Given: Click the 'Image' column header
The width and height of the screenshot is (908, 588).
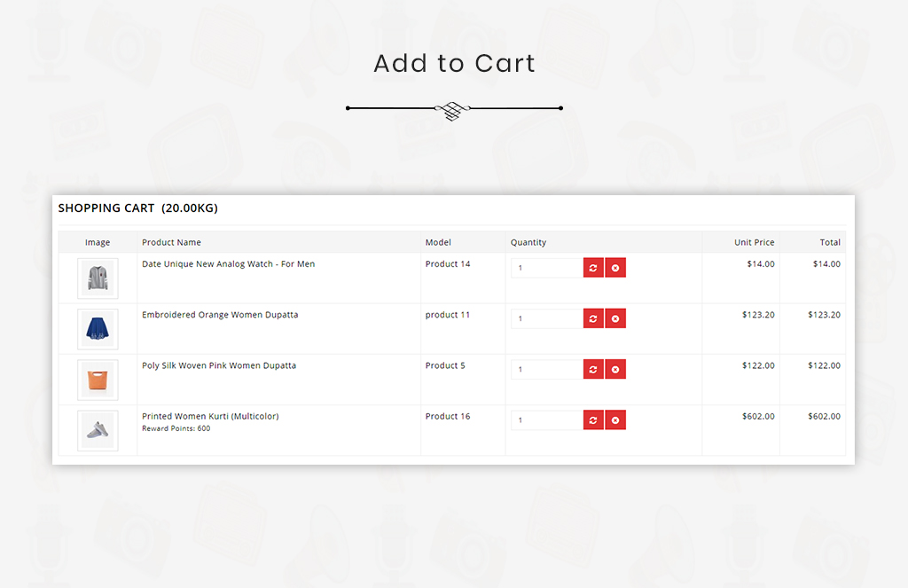Looking at the screenshot, I should (98, 242).
